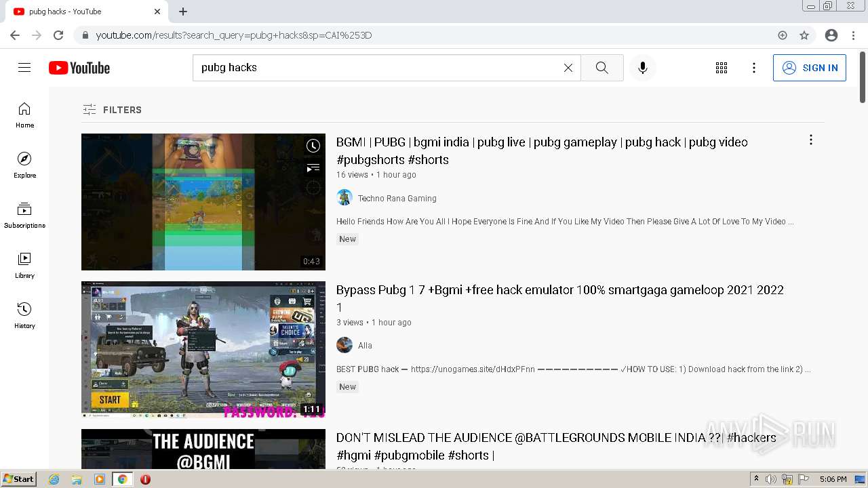Click the 'BEST PUBG hack' description text
This screenshot has width=868, height=488.
pos(574,369)
